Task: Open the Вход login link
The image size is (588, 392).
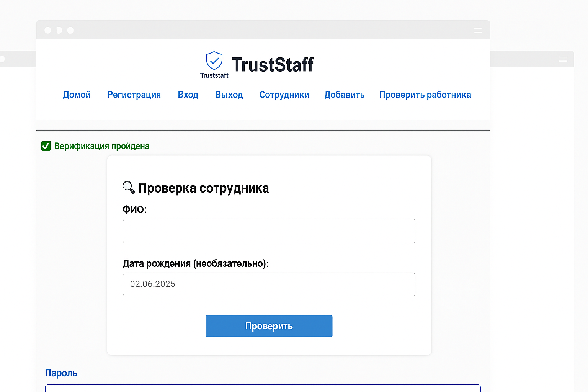Action: point(188,95)
